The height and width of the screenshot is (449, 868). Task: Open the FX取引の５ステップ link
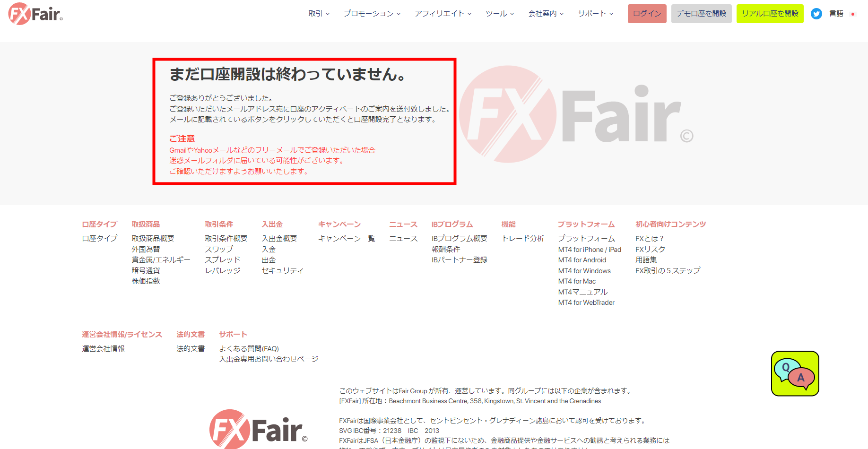point(668,270)
